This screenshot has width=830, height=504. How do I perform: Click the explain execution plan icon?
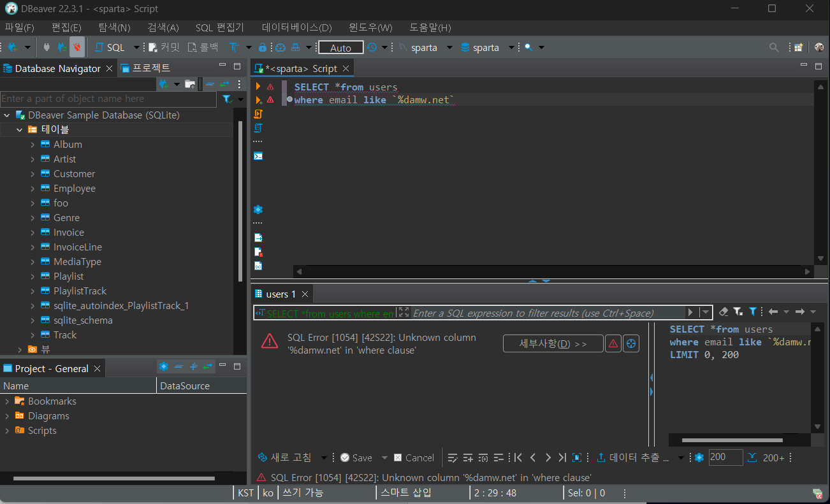point(258,128)
